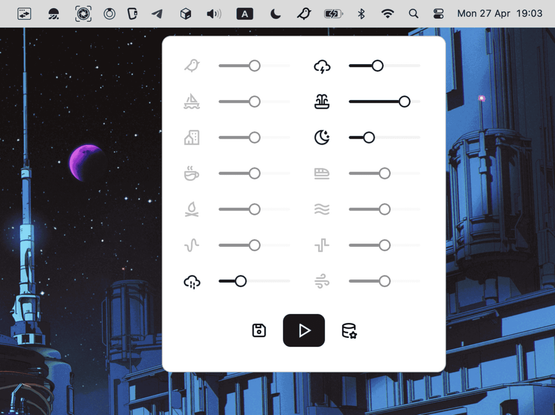The image size is (555, 415).
Task: Open the 3D cube menu bar icon
Action: 185,14
